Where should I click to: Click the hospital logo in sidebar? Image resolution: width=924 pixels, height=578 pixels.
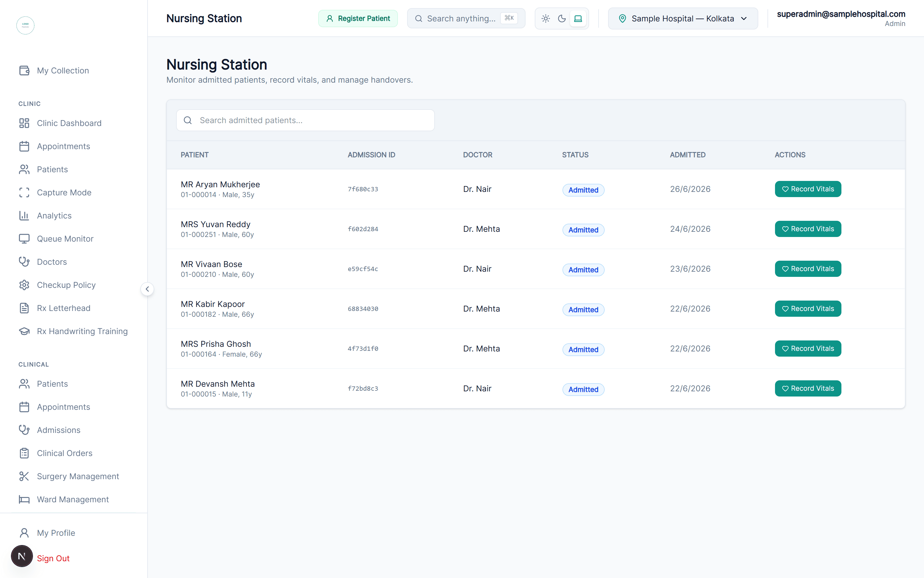pos(25,25)
